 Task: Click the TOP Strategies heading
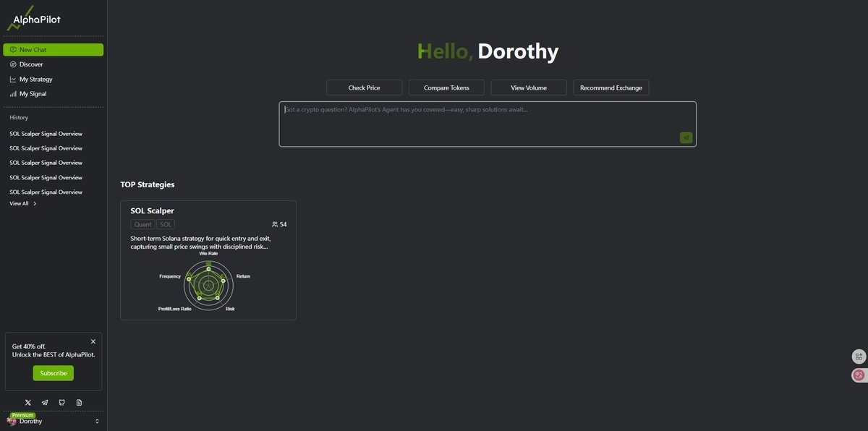148,184
